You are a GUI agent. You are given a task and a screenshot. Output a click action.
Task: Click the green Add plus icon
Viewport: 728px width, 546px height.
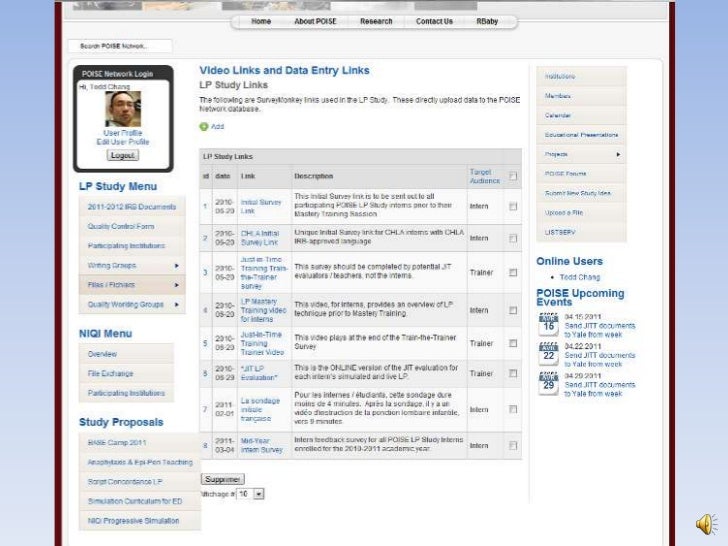(204, 127)
